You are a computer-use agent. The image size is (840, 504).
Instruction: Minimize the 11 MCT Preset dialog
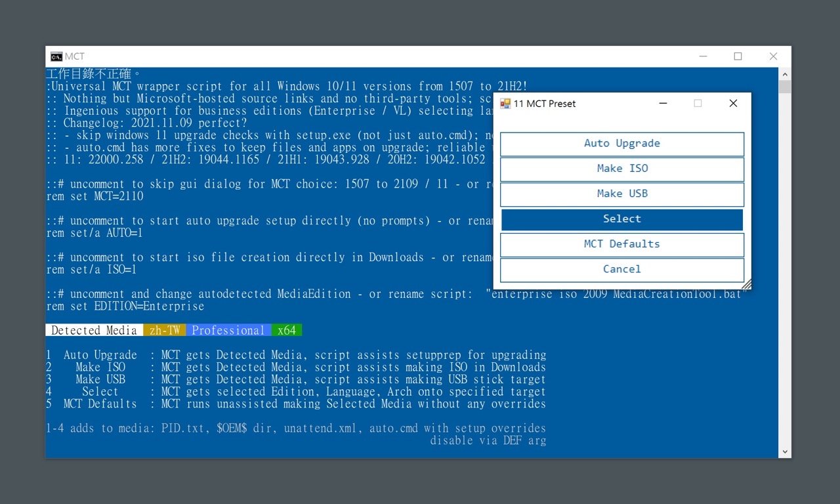[x=663, y=104]
